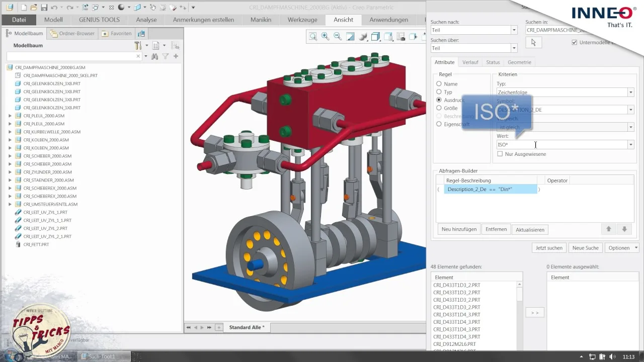Click the tree columns list icon
The height and width of the screenshot is (362, 644).
156,45
